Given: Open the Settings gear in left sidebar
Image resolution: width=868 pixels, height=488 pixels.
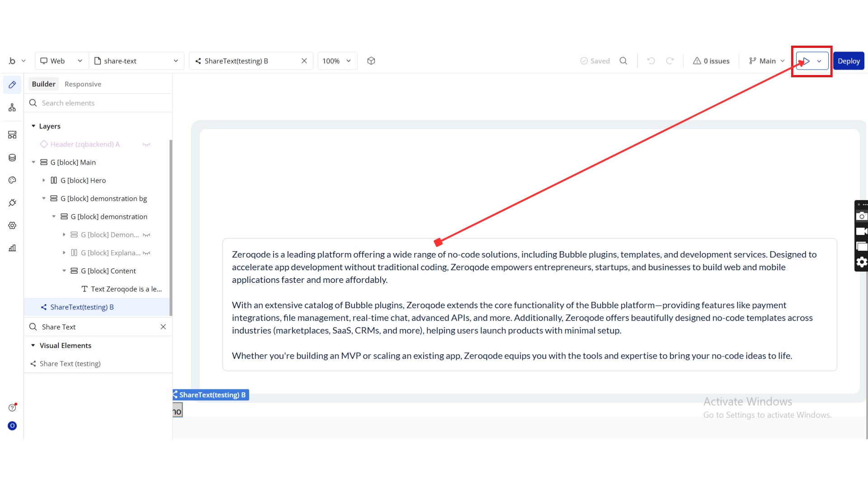Looking at the screenshot, I should click(x=12, y=225).
